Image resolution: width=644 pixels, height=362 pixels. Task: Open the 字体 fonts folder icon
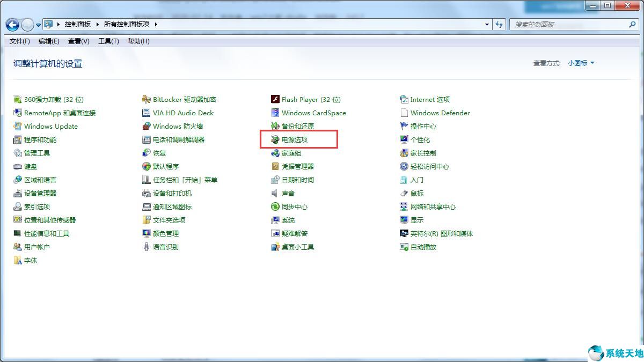(x=18, y=260)
